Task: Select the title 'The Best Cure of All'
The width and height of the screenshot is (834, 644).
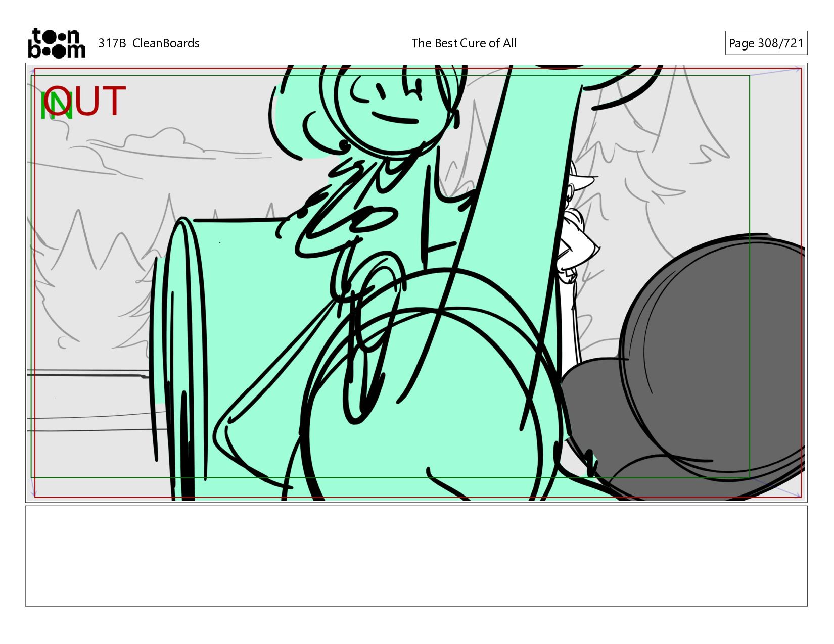Action: pos(464,43)
